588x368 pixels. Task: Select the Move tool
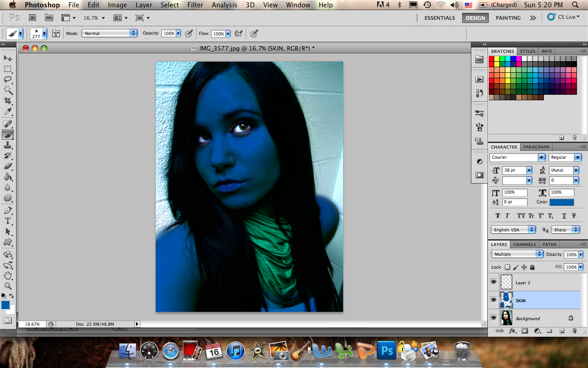pos(8,58)
